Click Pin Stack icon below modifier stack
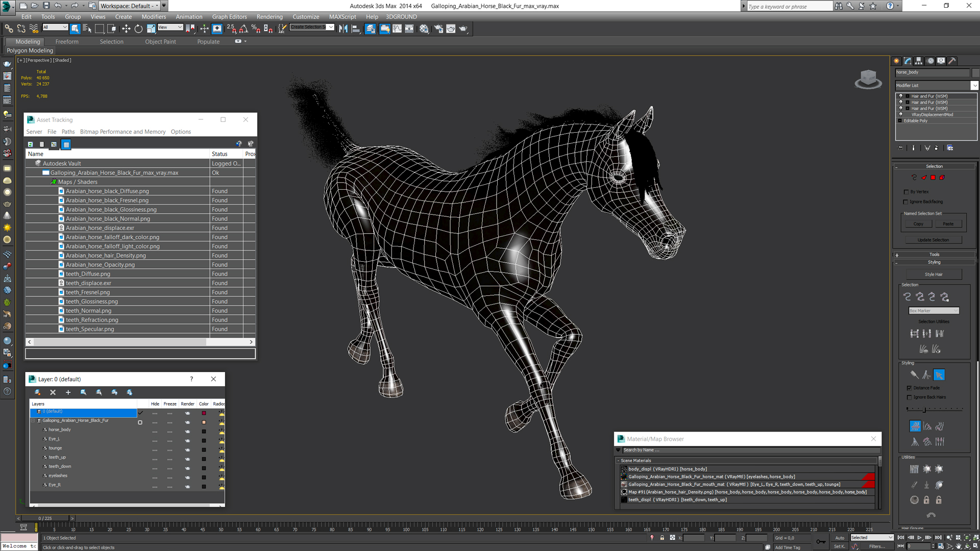Viewport: 980px width, 551px height. [x=901, y=148]
